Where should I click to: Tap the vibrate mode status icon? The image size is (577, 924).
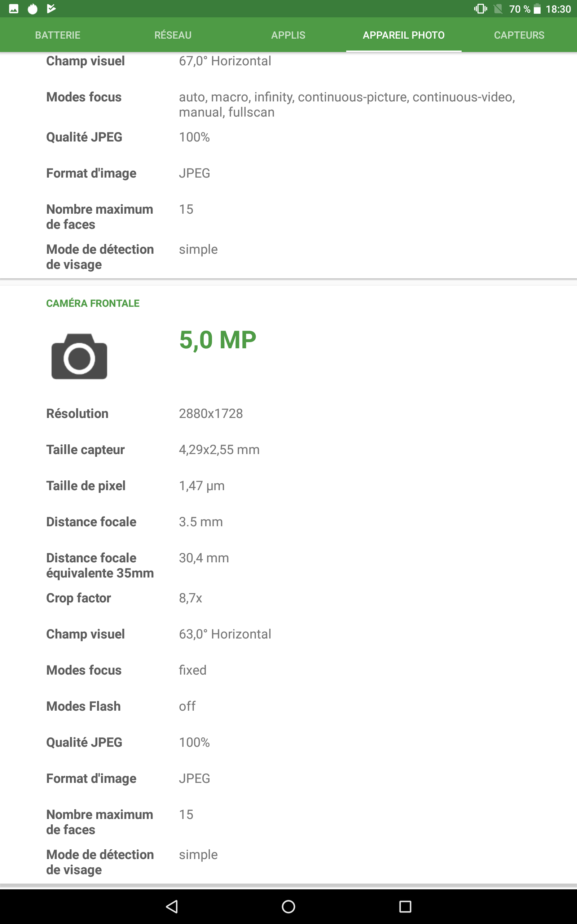pos(480,9)
